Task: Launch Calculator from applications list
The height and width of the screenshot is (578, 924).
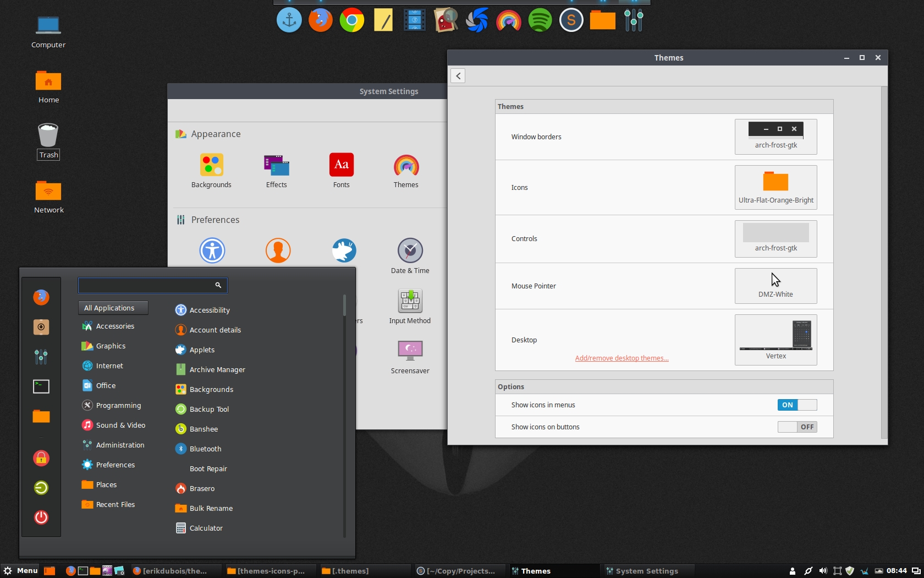Action: click(199, 528)
